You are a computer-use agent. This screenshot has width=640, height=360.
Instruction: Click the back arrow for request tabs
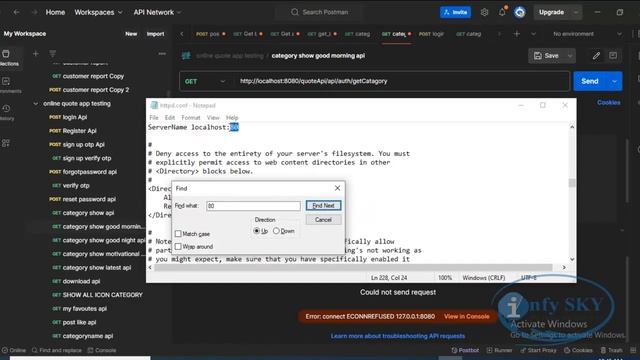pyautogui.click(x=182, y=34)
